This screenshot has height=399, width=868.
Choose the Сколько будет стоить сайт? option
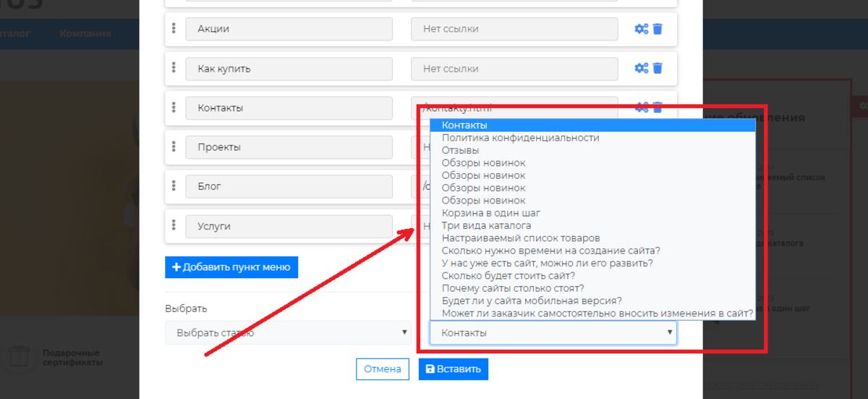[509, 276]
